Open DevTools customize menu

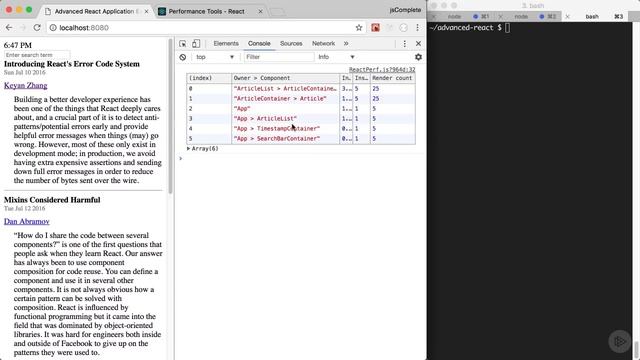[x=404, y=44]
